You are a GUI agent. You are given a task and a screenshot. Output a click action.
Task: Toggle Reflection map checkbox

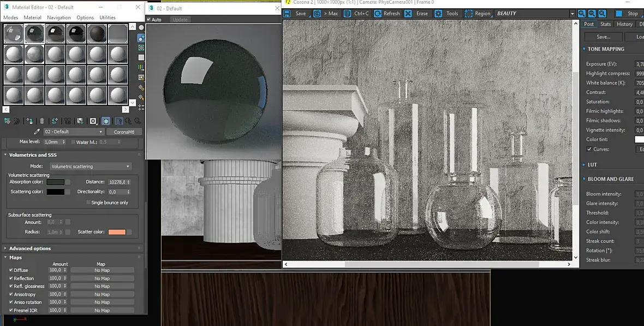[11, 278]
